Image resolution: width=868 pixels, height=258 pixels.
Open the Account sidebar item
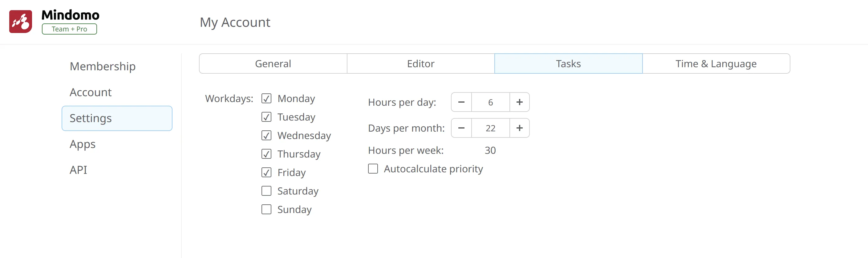click(x=90, y=92)
